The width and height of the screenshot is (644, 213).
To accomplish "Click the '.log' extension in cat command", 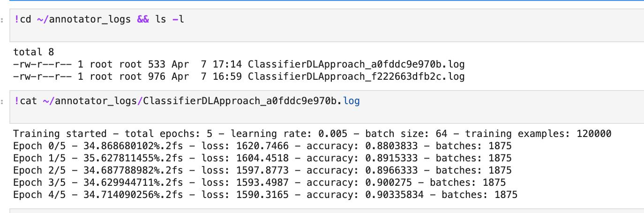I will 352,101.
